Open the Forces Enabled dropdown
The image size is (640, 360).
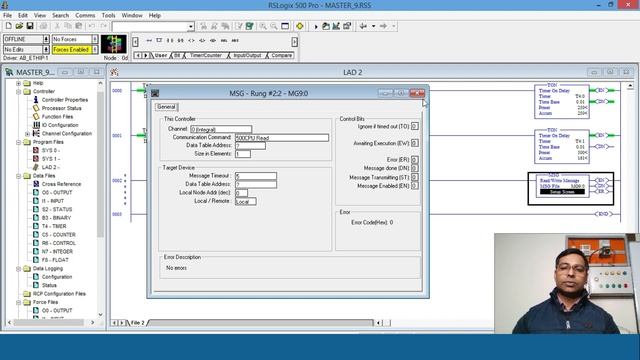tap(95, 49)
